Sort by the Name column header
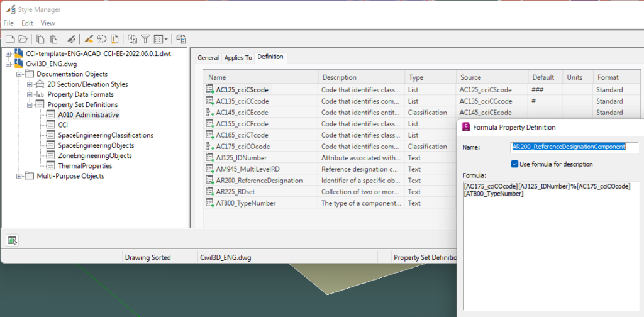The image size is (644, 317). (261, 77)
